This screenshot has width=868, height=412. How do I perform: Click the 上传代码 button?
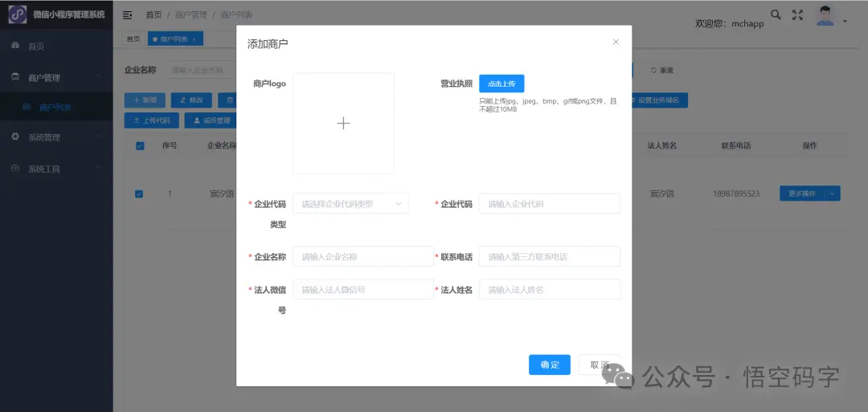pyautogui.click(x=151, y=120)
